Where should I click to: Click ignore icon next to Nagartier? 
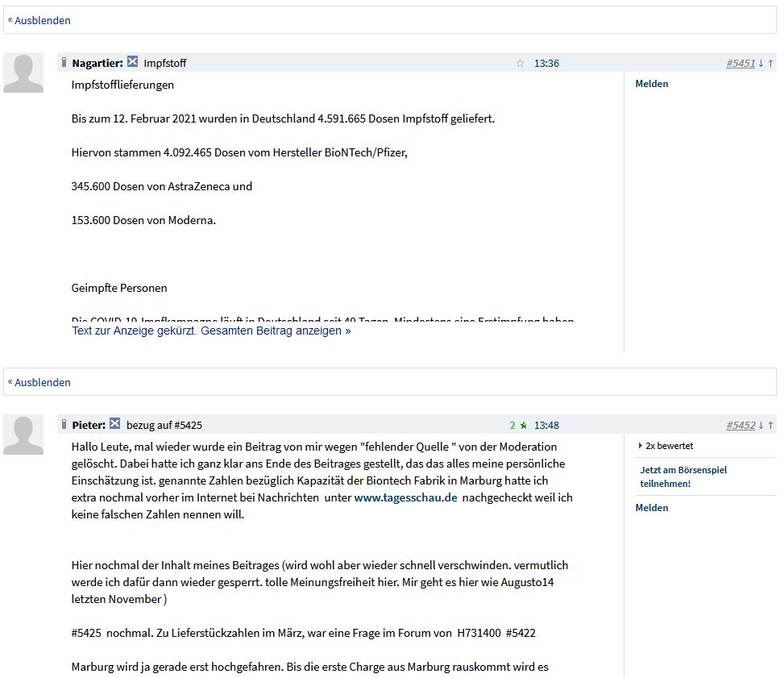pyautogui.click(x=132, y=61)
